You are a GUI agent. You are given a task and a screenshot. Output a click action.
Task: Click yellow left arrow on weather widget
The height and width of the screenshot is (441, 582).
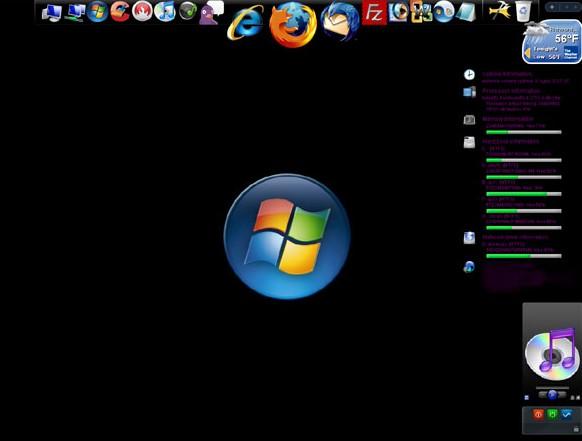point(527,54)
